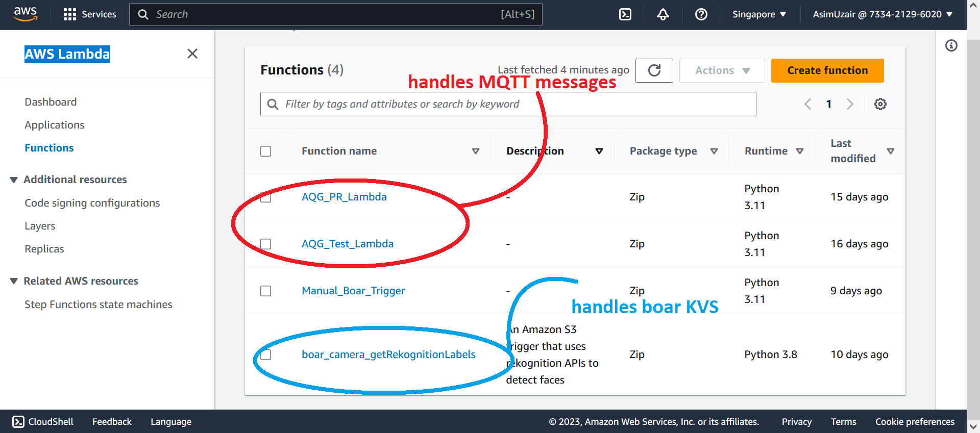Go to next page of functions
This screenshot has height=433, width=980.
(850, 104)
